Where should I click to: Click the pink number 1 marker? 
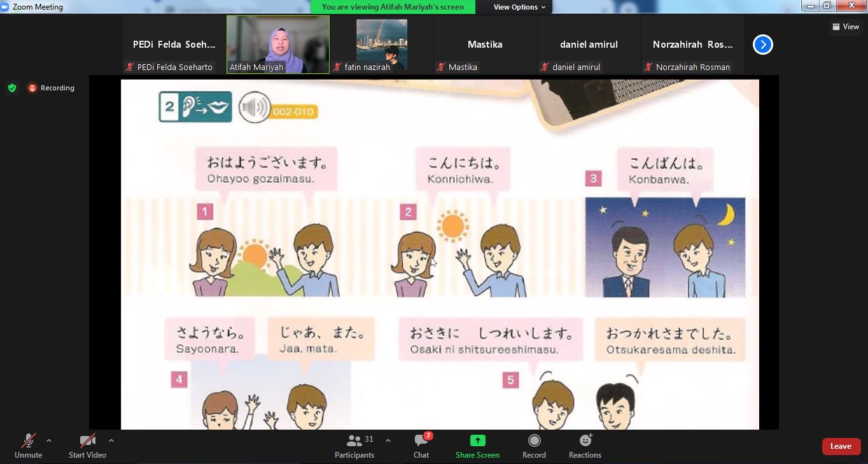(x=205, y=211)
